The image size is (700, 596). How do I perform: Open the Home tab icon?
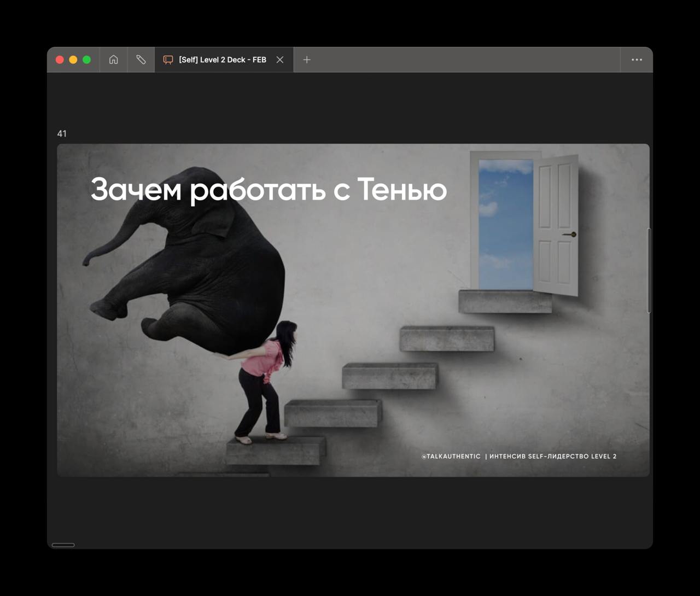pyautogui.click(x=113, y=60)
